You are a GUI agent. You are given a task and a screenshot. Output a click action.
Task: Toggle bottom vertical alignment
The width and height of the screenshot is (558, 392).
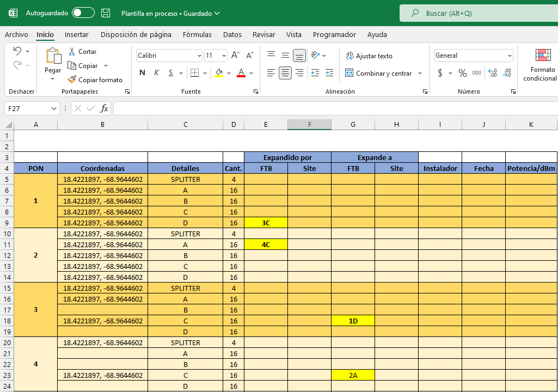pyautogui.click(x=299, y=56)
